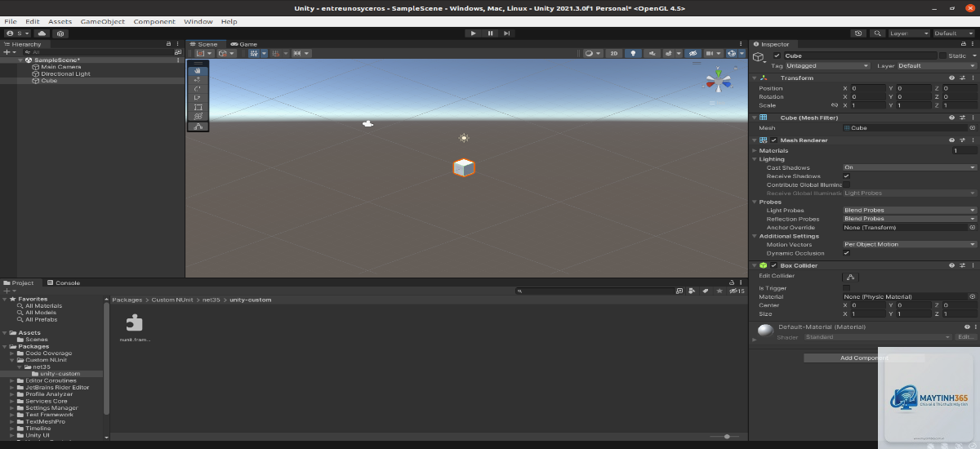The image size is (980, 449).
Task: Select the Scale tool in Scene toolbar
Action: click(198, 98)
